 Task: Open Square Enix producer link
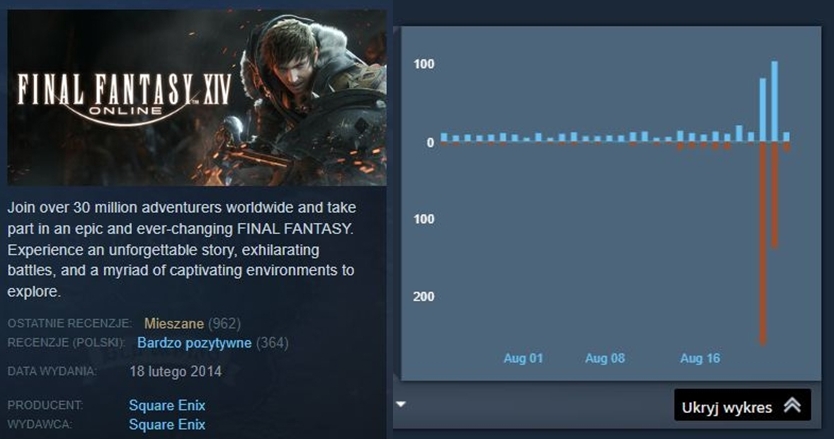[167, 405]
